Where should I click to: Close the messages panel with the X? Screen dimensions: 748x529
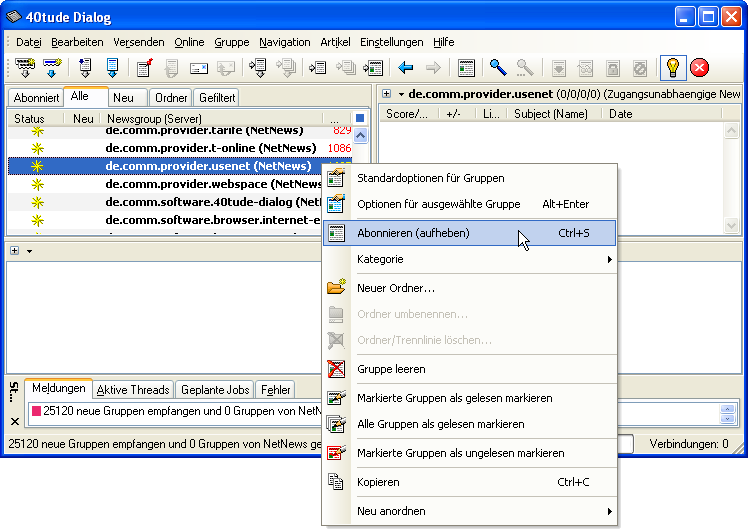click(x=14, y=422)
